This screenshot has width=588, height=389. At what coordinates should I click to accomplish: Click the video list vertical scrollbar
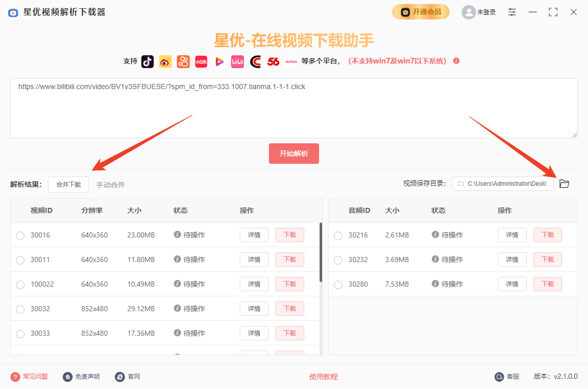click(321, 252)
